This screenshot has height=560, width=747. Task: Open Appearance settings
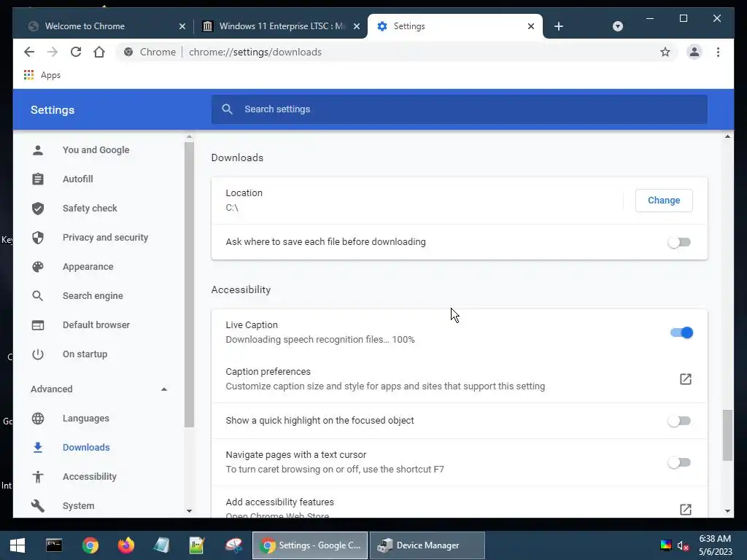[88, 267]
